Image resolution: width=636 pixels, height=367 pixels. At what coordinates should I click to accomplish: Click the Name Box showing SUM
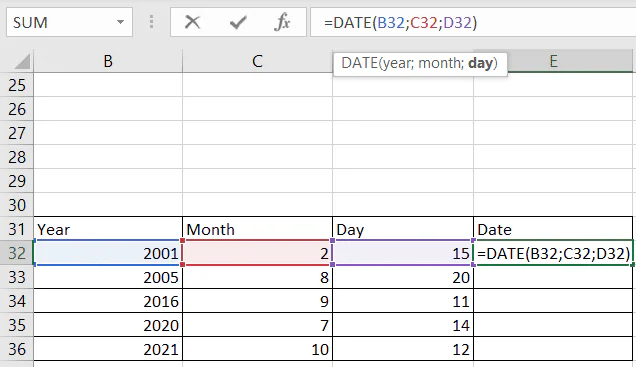click(69, 22)
